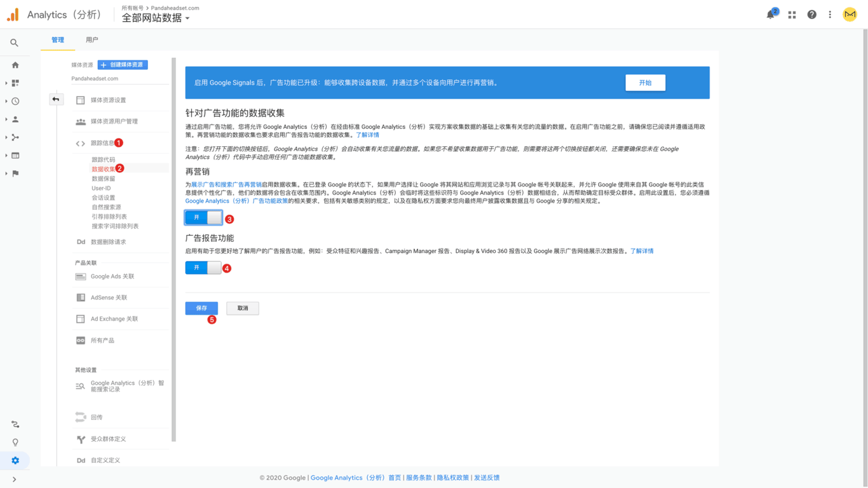Click the 保存 button

pyautogui.click(x=201, y=308)
